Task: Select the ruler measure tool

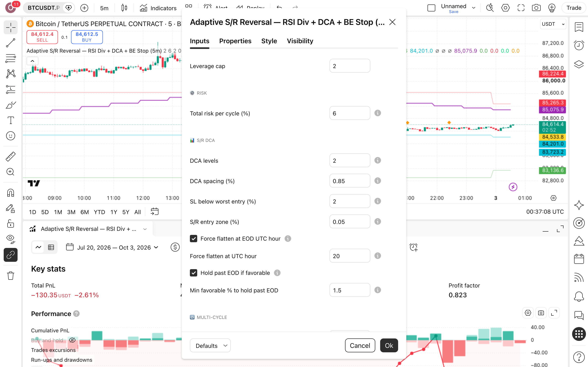Action: click(x=10, y=157)
